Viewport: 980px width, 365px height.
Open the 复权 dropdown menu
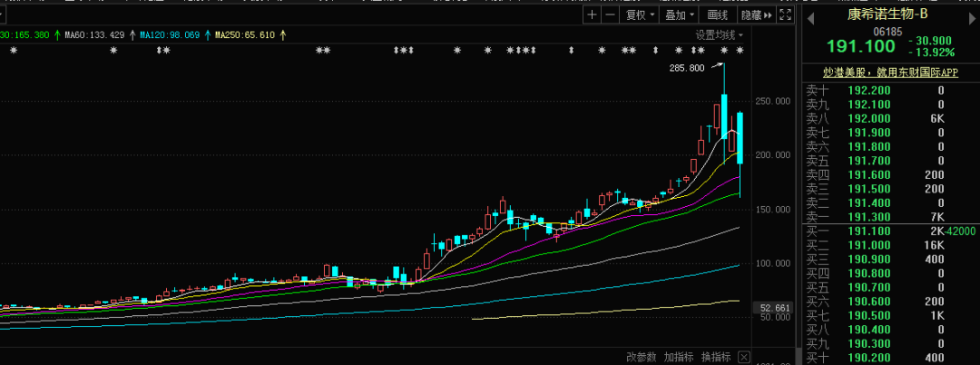pyautogui.click(x=640, y=15)
